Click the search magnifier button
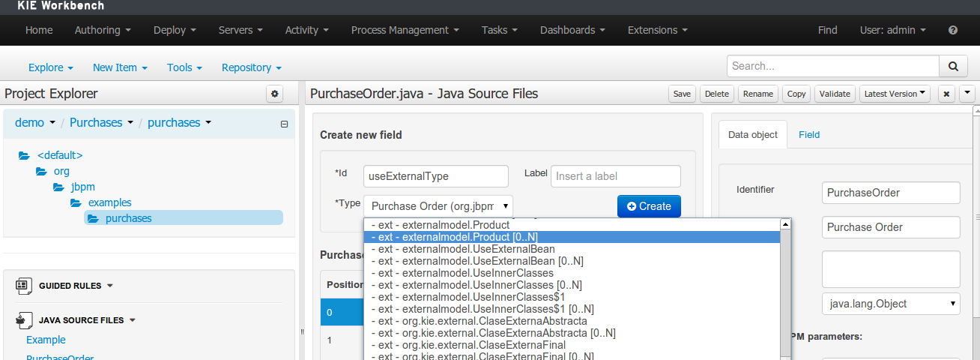Viewport: 980px width, 360px height. [953, 66]
